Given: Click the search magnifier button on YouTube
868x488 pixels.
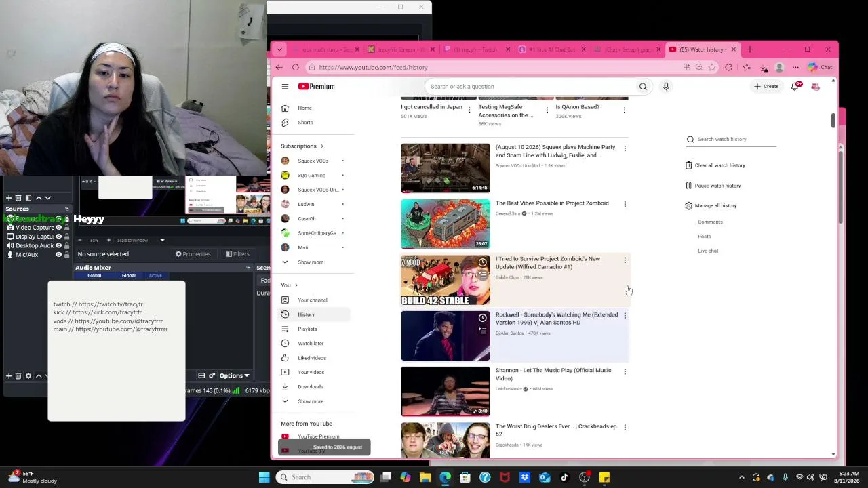Looking at the screenshot, I should tap(643, 87).
